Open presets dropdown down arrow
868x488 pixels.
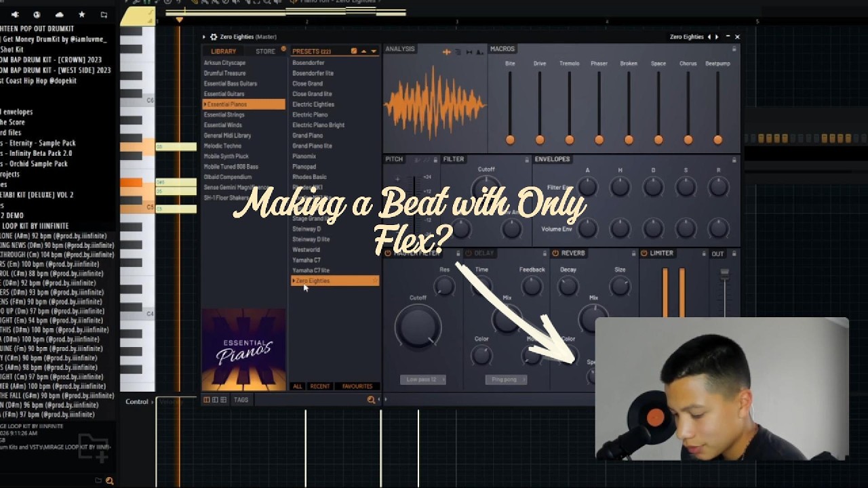[373, 52]
